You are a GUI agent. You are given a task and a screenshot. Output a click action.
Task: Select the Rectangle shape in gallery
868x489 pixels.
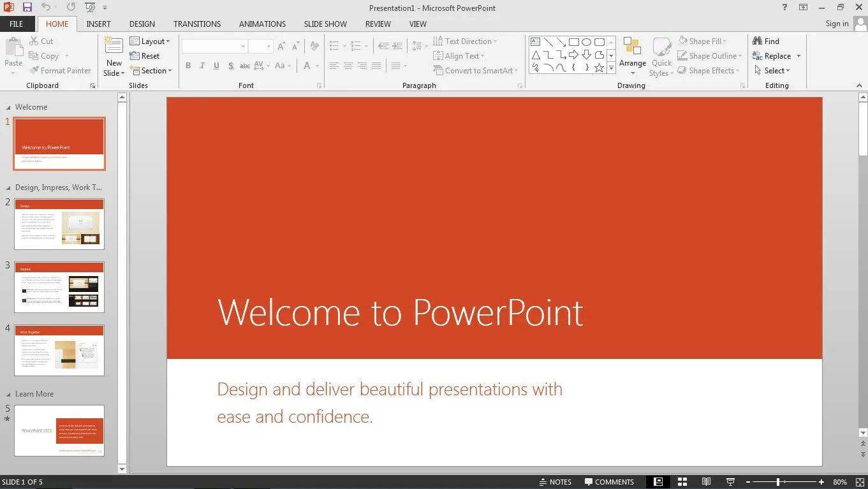pyautogui.click(x=573, y=42)
